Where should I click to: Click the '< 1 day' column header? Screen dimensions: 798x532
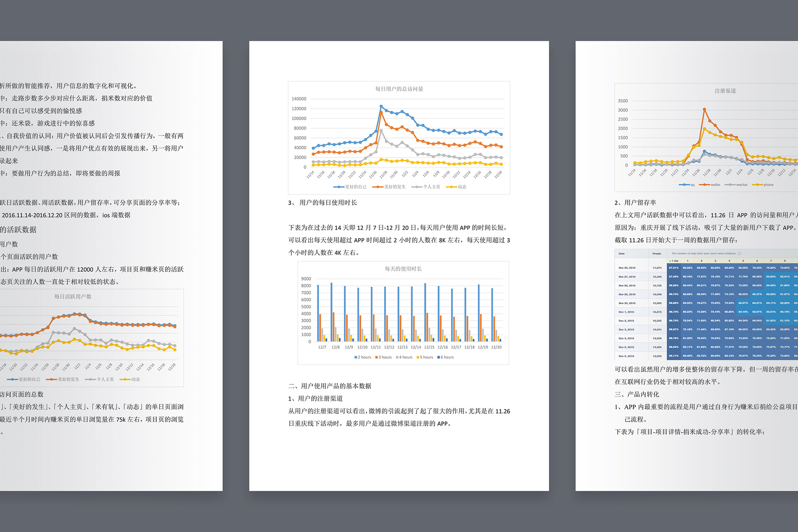[x=674, y=261]
